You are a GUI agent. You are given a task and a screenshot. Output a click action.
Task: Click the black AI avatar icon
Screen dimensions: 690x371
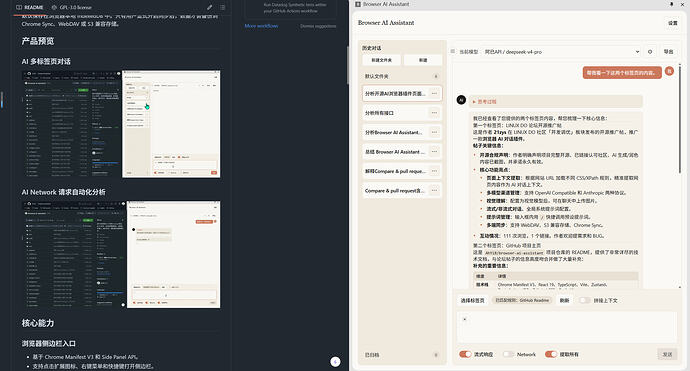[461, 100]
